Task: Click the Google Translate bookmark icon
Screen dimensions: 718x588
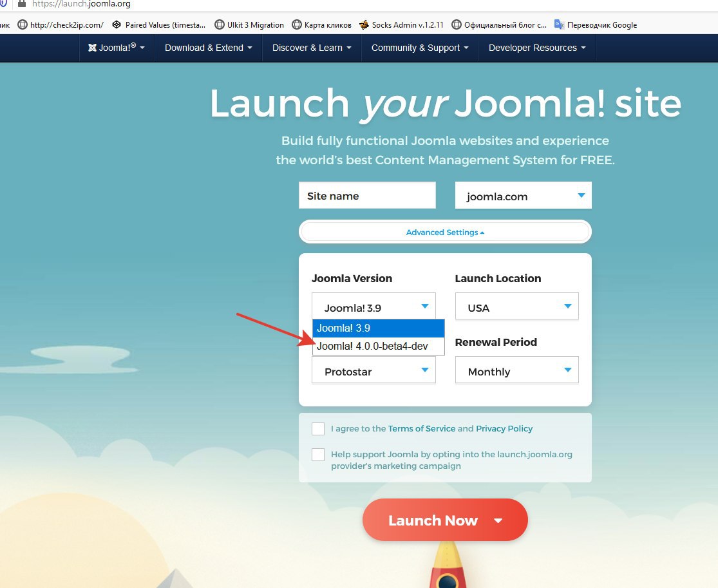Action: [x=559, y=24]
